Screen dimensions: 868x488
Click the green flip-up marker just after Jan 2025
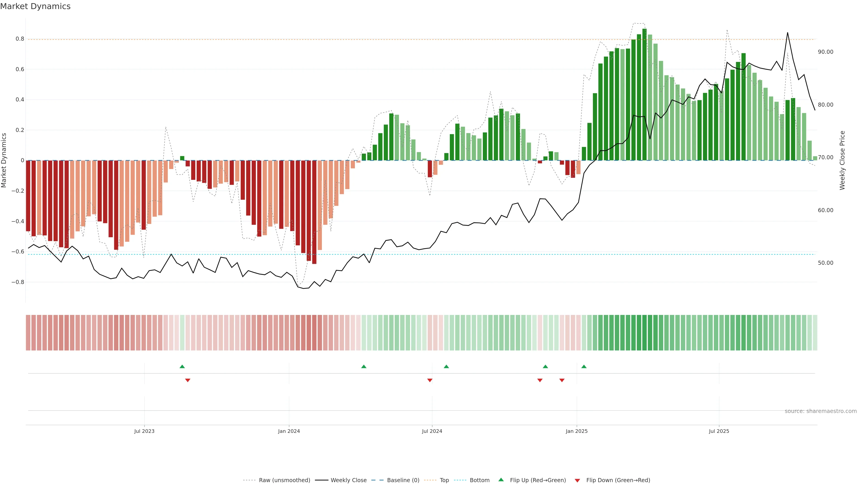[x=584, y=366]
